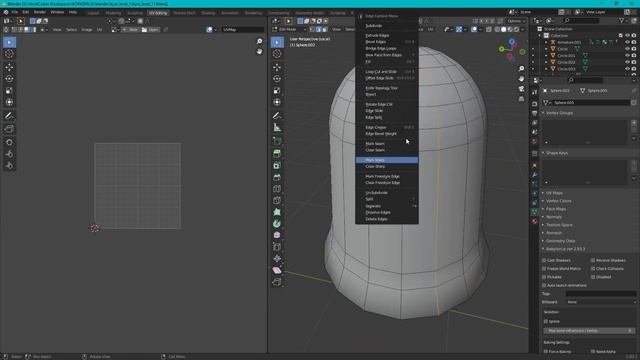The width and height of the screenshot is (640, 360).
Task: Click the 3D viewport pan hand icon
Action: 521,79
